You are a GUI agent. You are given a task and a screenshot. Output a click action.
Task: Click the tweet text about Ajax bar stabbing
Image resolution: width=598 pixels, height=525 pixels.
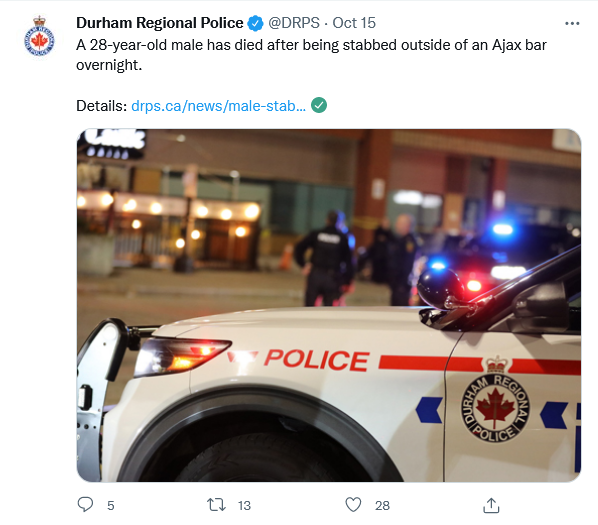coord(311,55)
